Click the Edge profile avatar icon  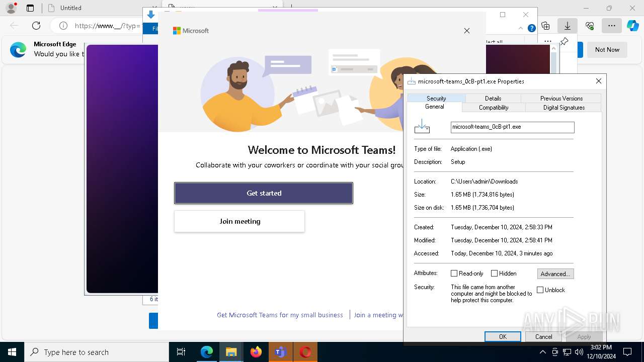(11, 8)
